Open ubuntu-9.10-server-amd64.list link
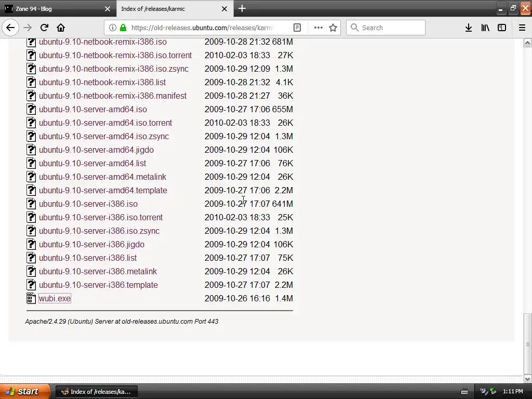Screen dimensions: 532x399 (92, 163)
